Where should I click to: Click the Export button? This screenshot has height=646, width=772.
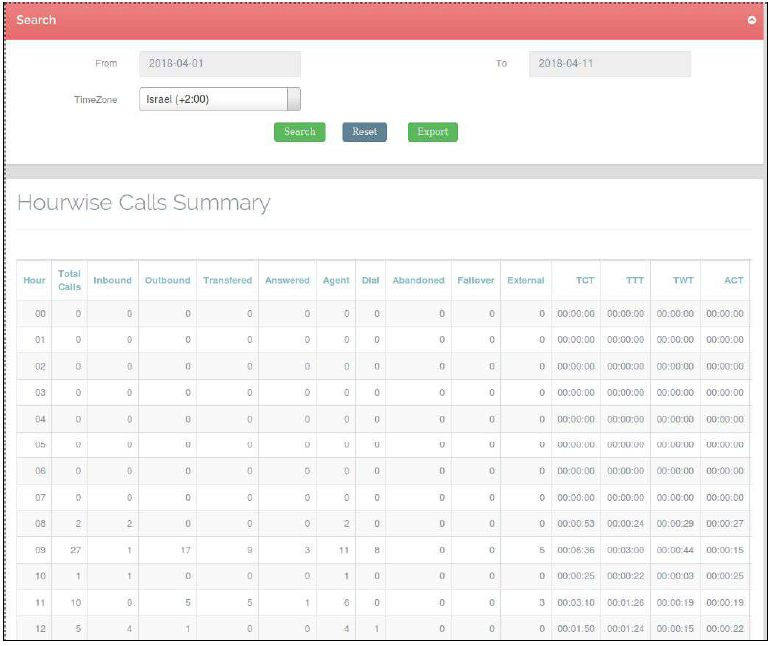click(x=432, y=132)
